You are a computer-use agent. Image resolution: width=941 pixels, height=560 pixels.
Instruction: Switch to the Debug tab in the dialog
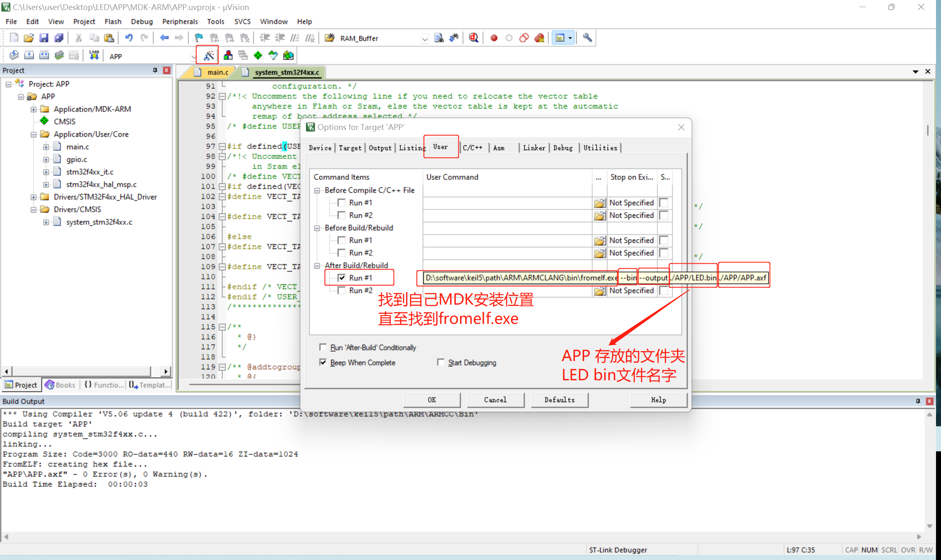(563, 148)
